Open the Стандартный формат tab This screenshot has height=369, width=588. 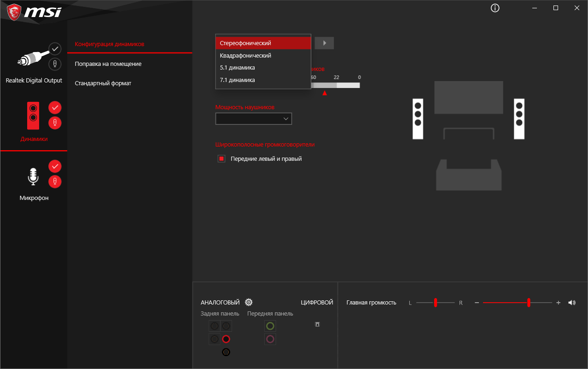103,83
